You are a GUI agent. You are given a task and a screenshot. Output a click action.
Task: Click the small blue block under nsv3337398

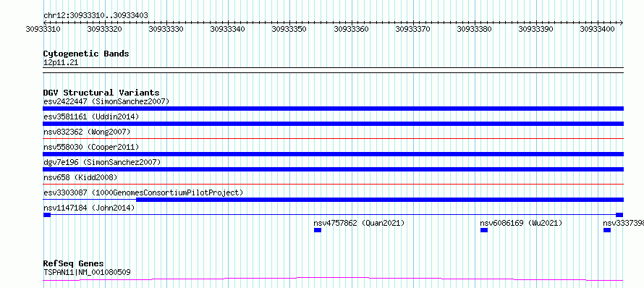pos(607,230)
